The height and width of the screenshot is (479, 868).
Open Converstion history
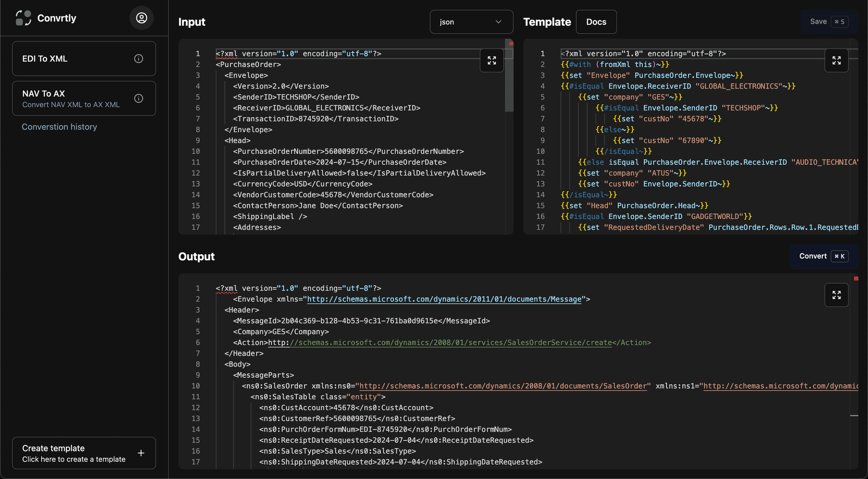coord(59,127)
